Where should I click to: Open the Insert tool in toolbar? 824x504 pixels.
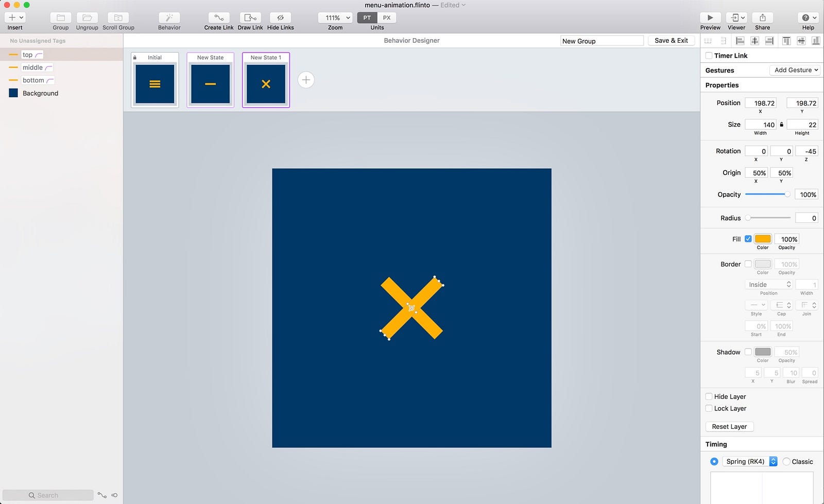pos(15,18)
